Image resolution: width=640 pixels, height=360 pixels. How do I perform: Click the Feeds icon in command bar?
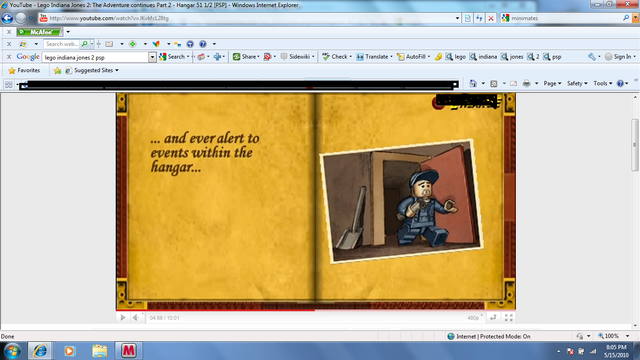pyautogui.click(x=494, y=83)
